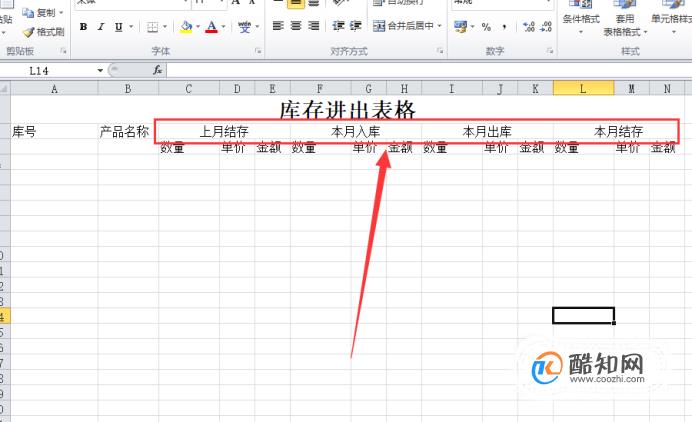Open 条件格式 conditional formatting menu
The height and width of the screenshot is (422, 692).
click(581, 18)
